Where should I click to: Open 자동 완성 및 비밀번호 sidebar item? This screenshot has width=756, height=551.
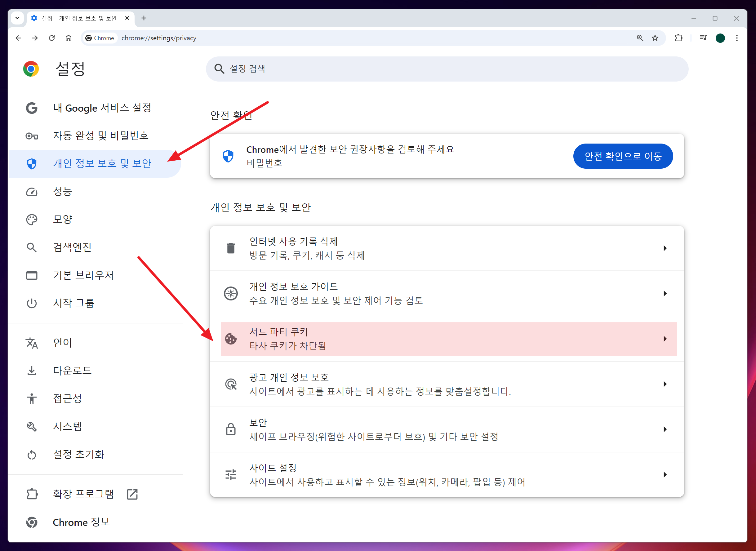(x=100, y=136)
